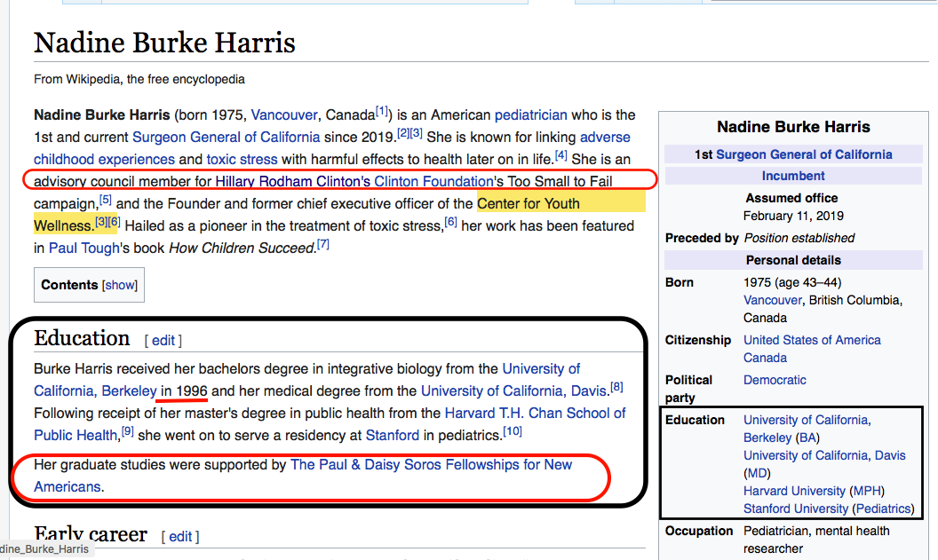The width and height of the screenshot is (938, 560).
Task: Click Harvard University link in infobox
Action: pyautogui.click(x=794, y=491)
